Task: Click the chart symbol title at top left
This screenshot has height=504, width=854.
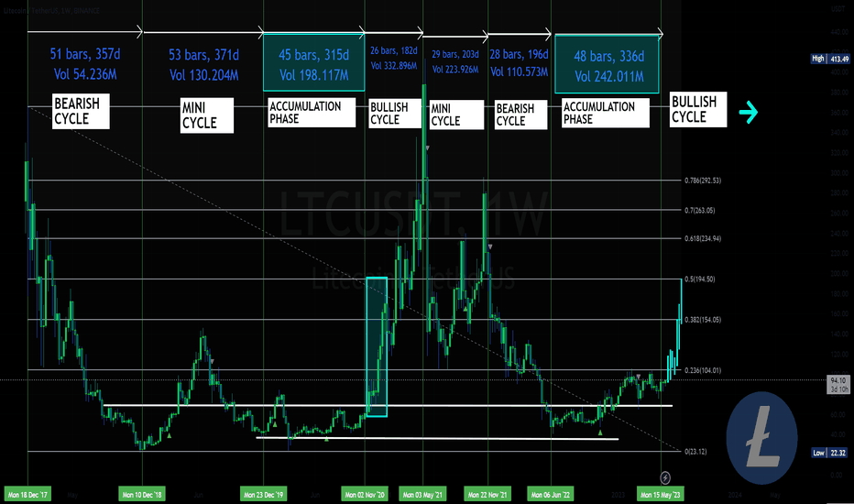Action: 52,11
